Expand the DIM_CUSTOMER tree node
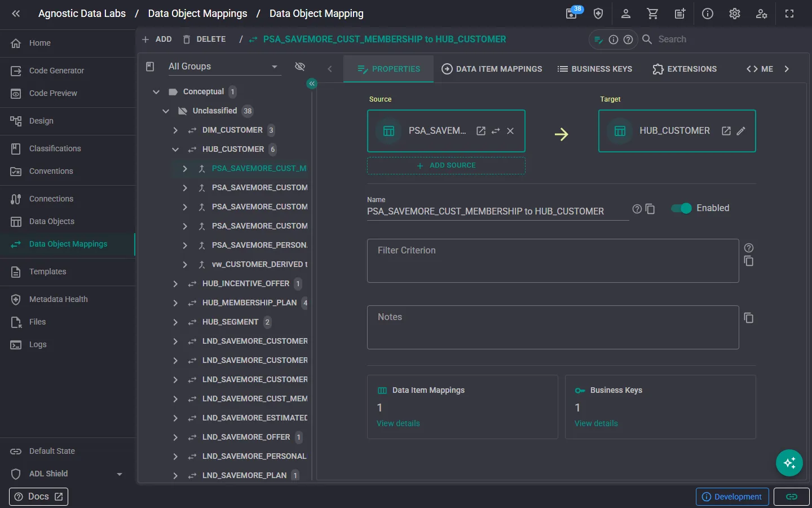This screenshot has height=508, width=812. click(x=175, y=130)
